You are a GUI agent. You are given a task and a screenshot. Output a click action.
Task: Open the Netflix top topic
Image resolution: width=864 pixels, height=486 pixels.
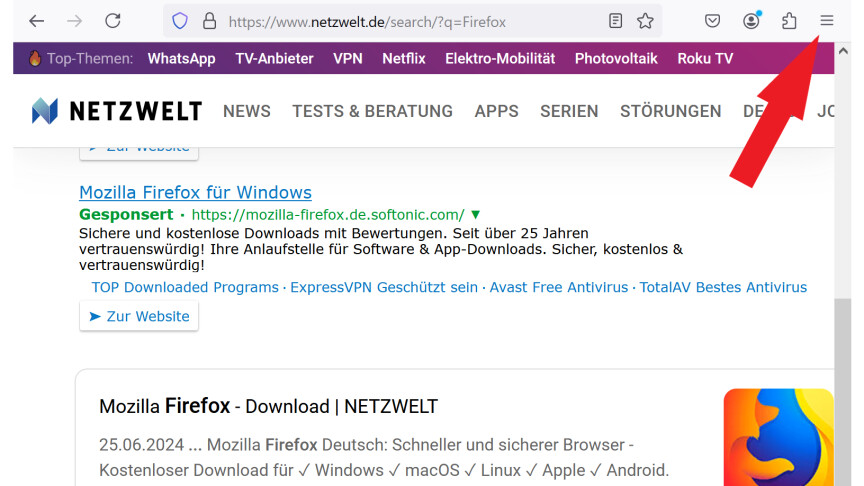tap(404, 58)
